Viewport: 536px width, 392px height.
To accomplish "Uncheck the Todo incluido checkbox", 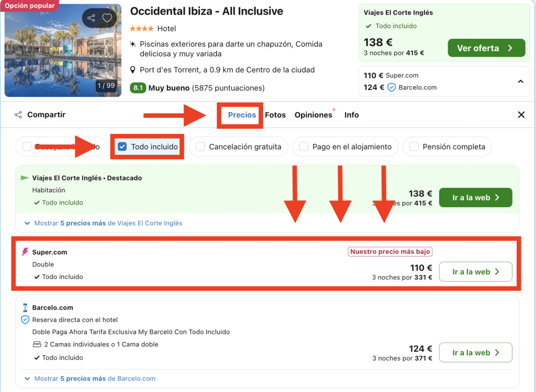I will coord(122,147).
